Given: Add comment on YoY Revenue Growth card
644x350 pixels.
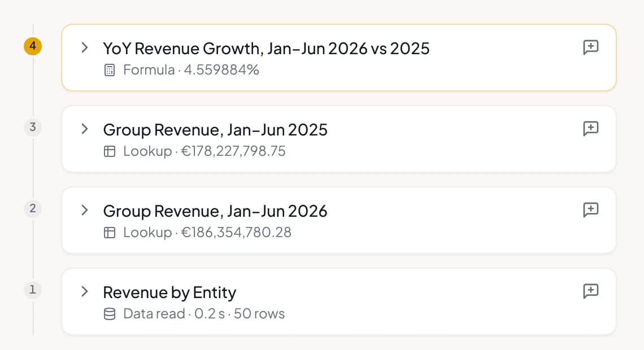Looking at the screenshot, I should [590, 47].
